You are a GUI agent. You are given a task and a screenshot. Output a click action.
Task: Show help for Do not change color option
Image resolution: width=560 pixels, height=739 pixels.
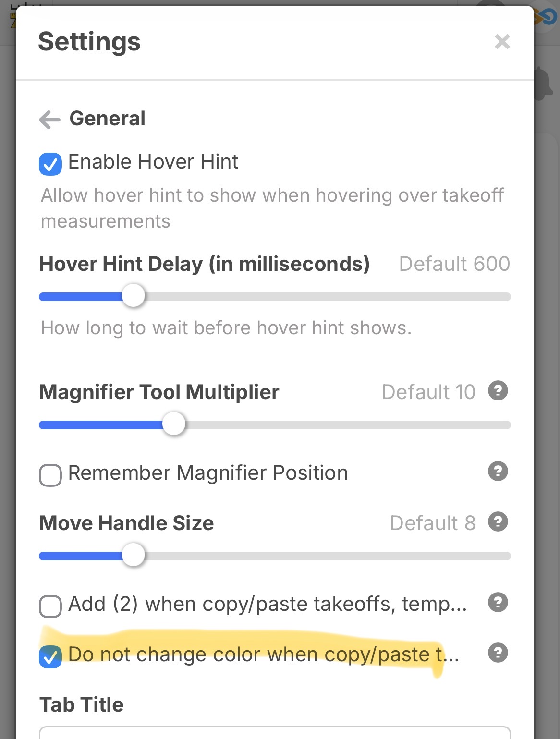click(x=498, y=653)
